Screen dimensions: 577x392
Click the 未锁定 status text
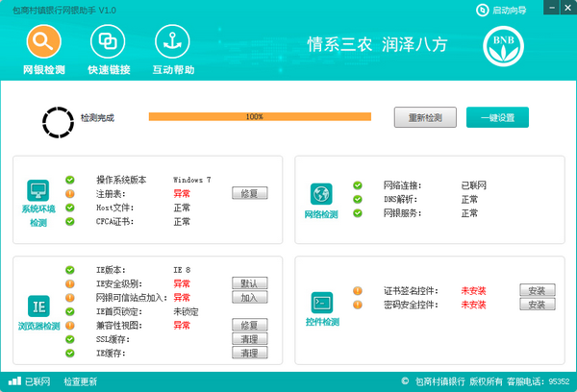pyautogui.click(x=186, y=312)
